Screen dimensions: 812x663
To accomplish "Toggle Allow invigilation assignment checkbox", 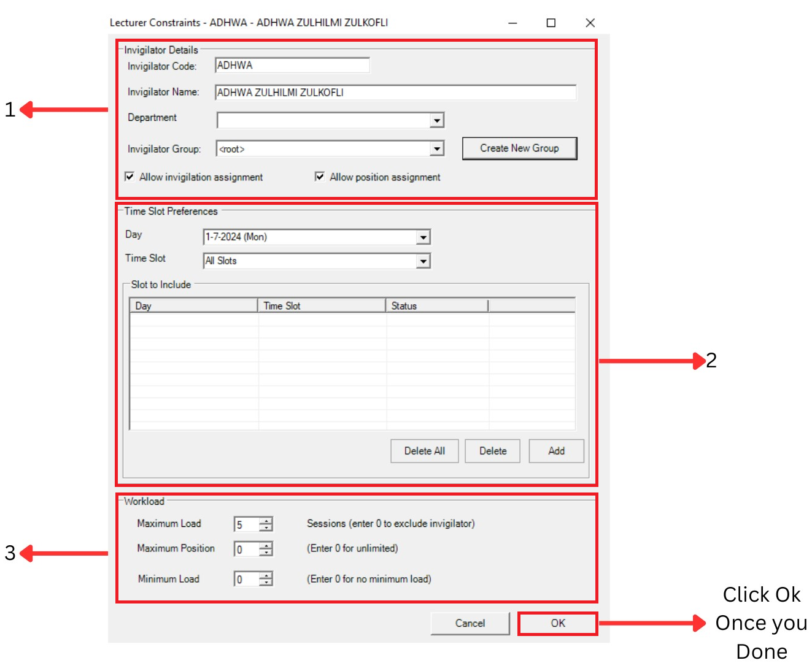I will pos(130,177).
